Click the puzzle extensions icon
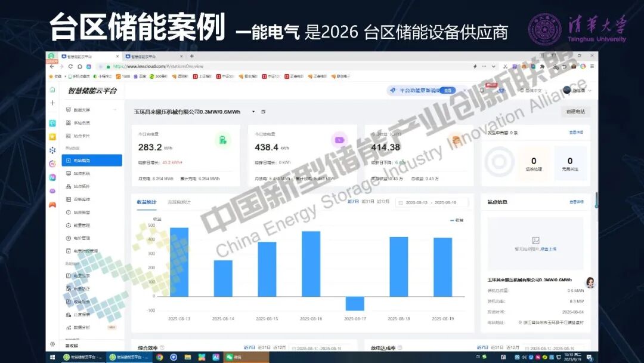The width and height of the screenshot is (644, 363). click(542, 66)
